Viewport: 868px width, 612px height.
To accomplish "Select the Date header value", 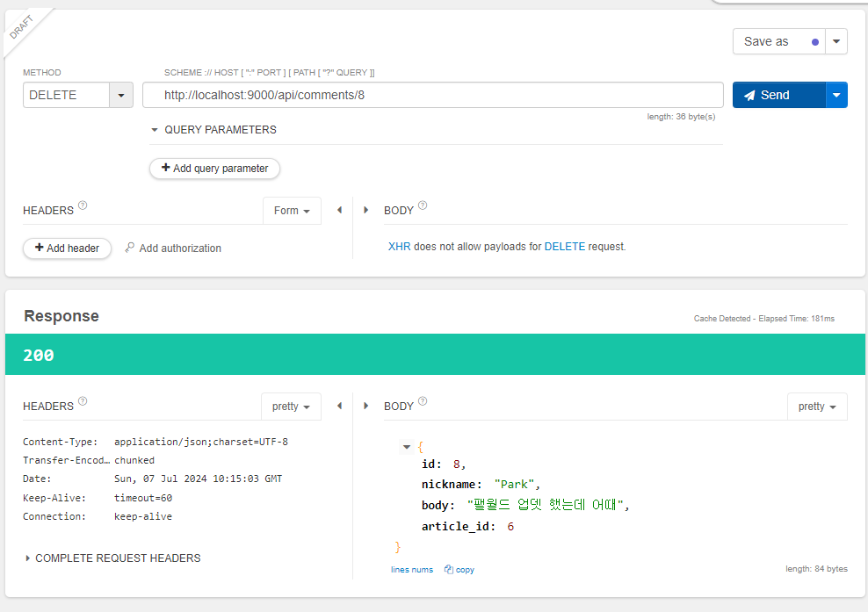I will point(199,479).
